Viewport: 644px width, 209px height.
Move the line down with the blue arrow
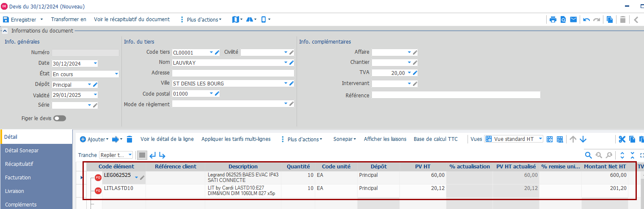pos(583,139)
